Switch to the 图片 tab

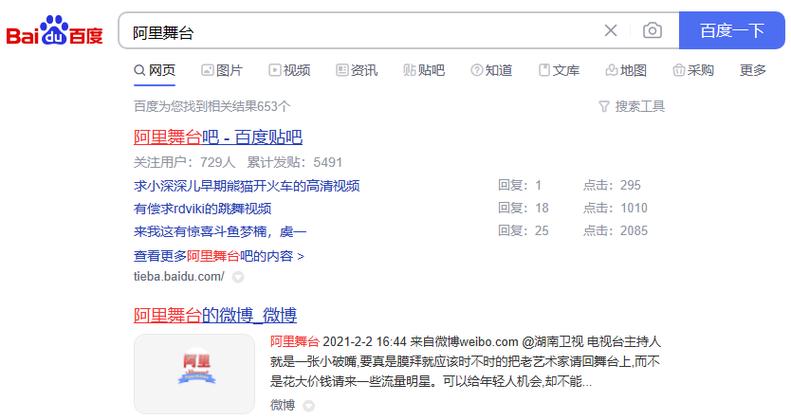click(x=222, y=70)
